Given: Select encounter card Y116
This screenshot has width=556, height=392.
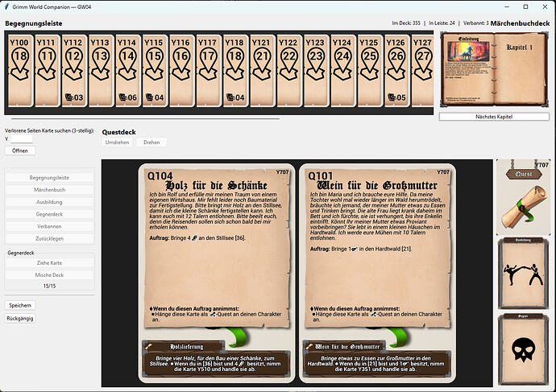Looking at the screenshot, I should (182, 71).
